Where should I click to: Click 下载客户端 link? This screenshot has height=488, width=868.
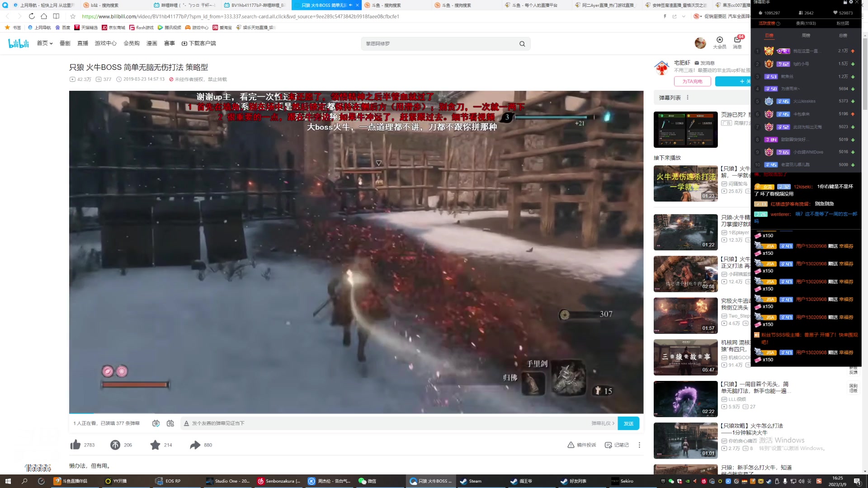(x=199, y=43)
